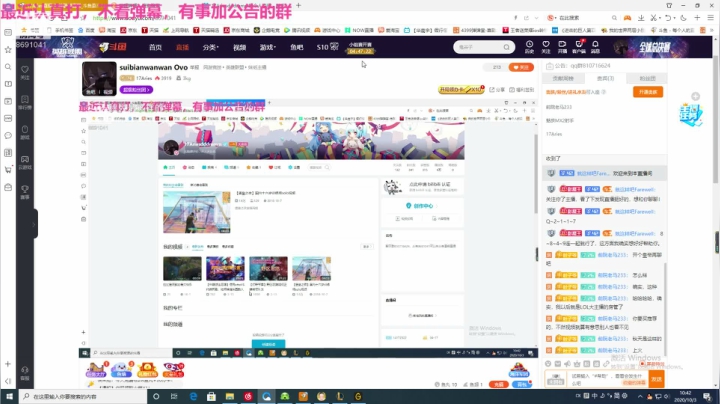Open 鱼吧 in the navigation bar
The width and height of the screenshot is (720, 404).
tap(297, 47)
